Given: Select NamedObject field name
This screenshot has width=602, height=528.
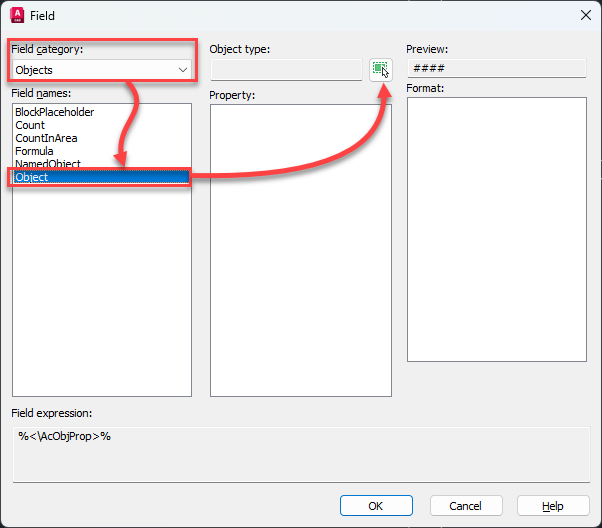Looking at the screenshot, I should coord(48,164).
